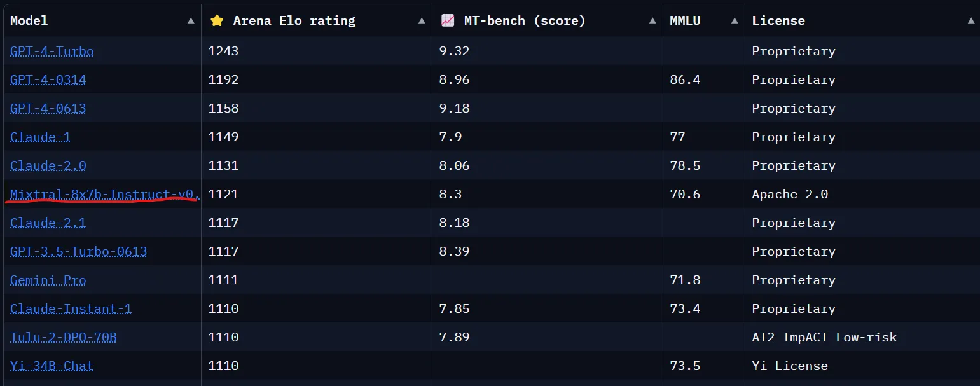The height and width of the screenshot is (386, 980).
Task: Open the GPT-4-Turbo model link
Action: [52, 51]
